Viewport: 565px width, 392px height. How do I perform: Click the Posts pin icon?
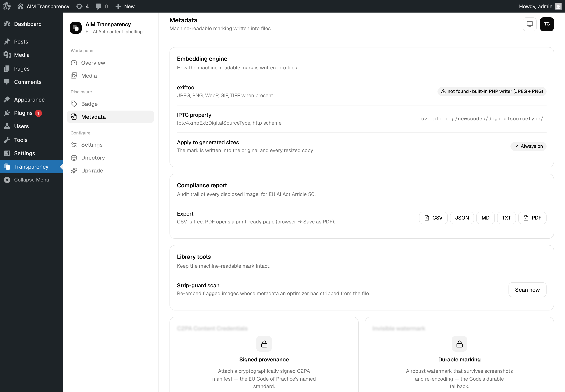coord(7,42)
